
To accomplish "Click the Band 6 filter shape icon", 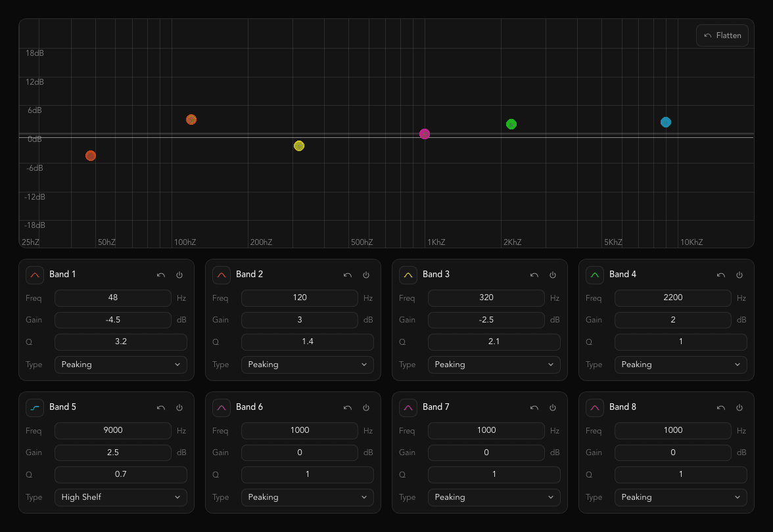I will pos(222,407).
